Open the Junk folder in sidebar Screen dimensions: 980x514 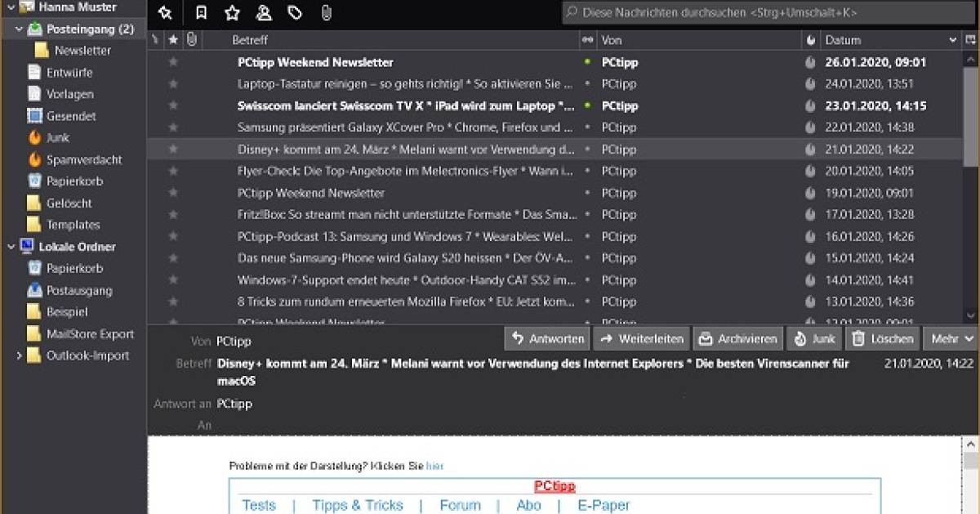pyautogui.click(x=57, y=137)
